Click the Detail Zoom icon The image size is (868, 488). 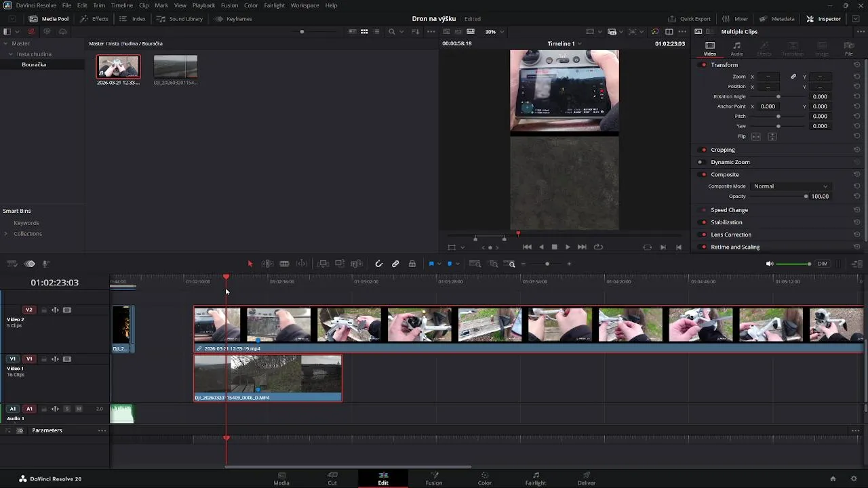tap(494, 264)
